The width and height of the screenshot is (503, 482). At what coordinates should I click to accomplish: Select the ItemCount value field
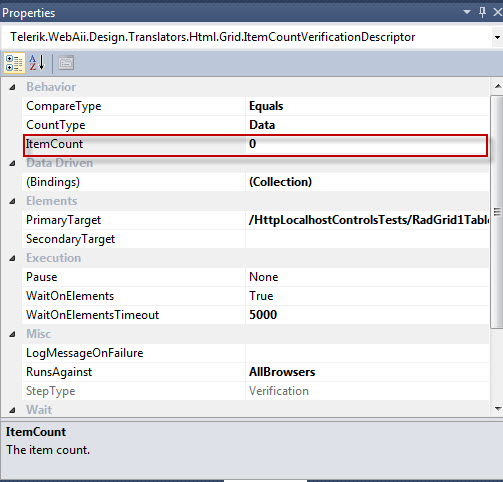367,144
